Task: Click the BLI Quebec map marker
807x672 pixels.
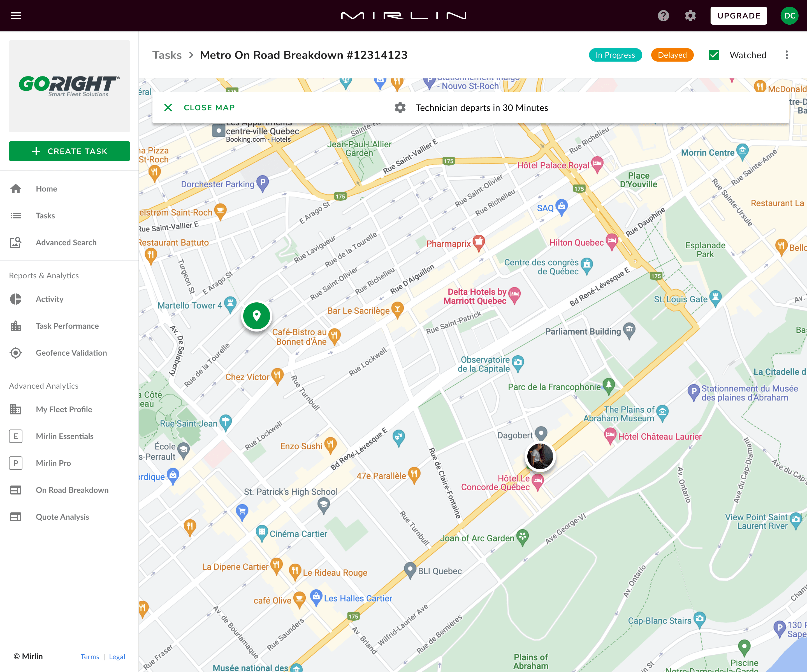Action: (x=410, y=570)
